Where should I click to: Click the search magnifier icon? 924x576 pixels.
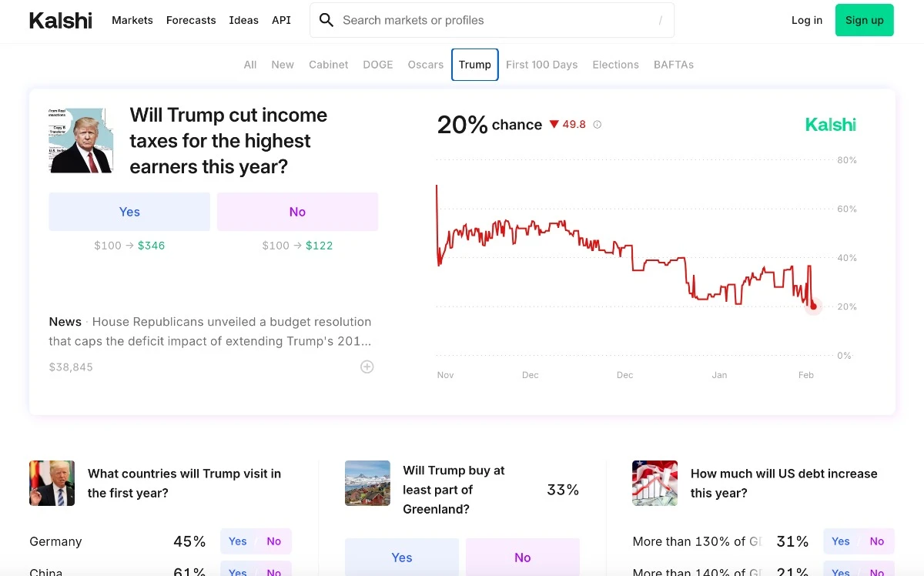click(x=326, y=20)
